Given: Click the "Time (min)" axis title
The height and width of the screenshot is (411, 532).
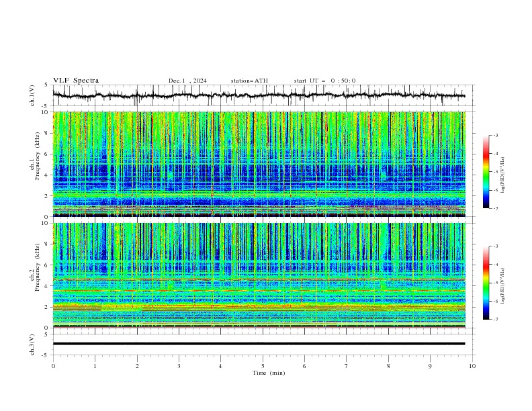Looking at the screenshot, I should coord(269,373).
